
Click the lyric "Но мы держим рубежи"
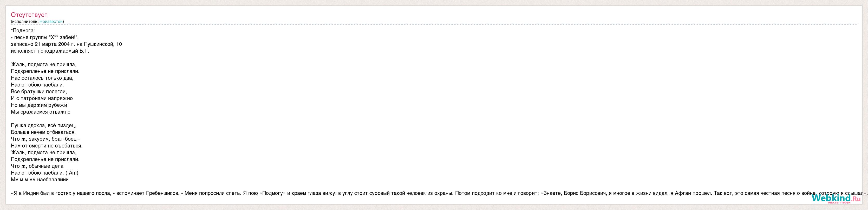[39, 105]
